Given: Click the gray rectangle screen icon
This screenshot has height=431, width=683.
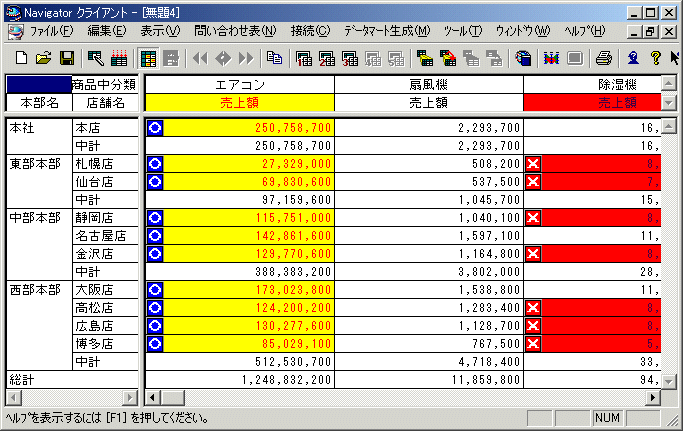Looking at the screenshot, I should pyautogui.click(x=575, y=58).
